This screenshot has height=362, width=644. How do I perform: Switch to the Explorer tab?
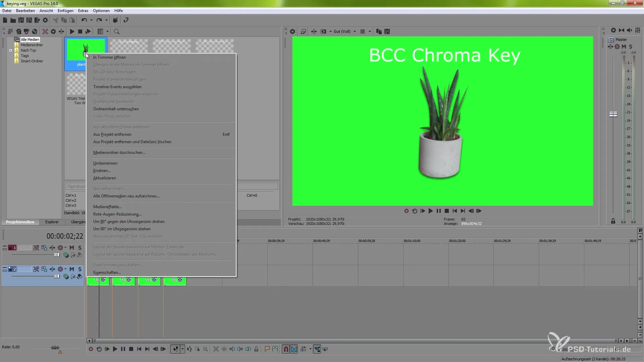pyautogui.click(x=52, y=222)
